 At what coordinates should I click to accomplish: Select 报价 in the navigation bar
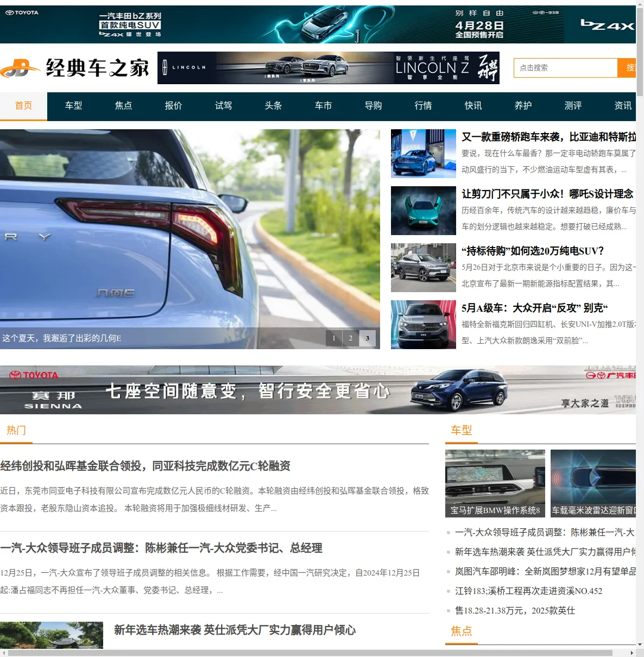[174, 106]
